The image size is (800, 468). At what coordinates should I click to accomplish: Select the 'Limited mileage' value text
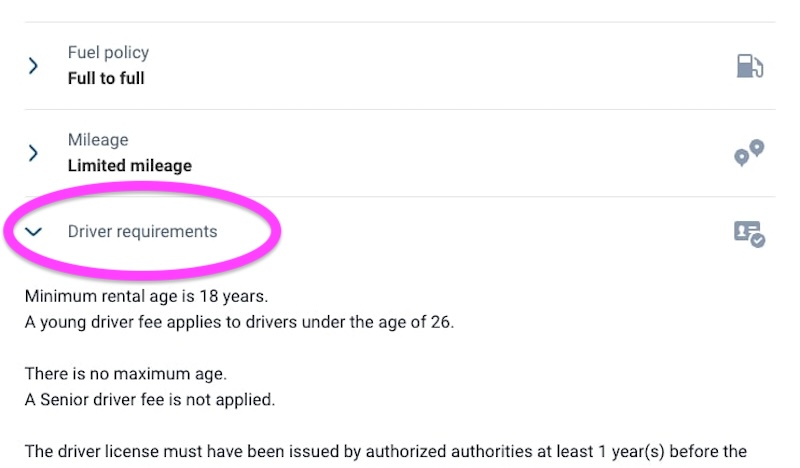[x=129, y=165]
